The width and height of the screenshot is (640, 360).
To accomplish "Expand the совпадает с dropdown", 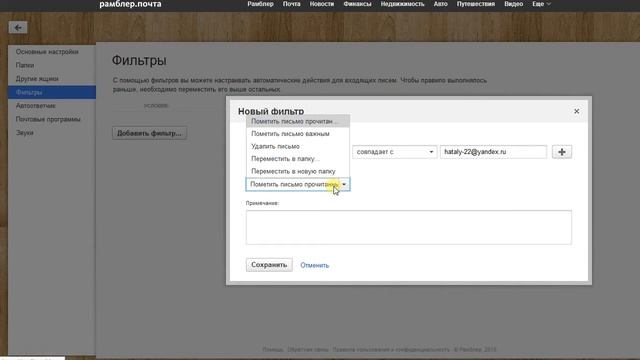I will click(x=394, y=152).
